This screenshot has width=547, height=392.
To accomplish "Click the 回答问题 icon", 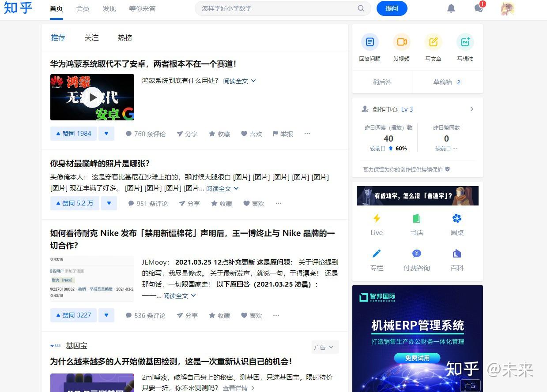I will 370,42.
